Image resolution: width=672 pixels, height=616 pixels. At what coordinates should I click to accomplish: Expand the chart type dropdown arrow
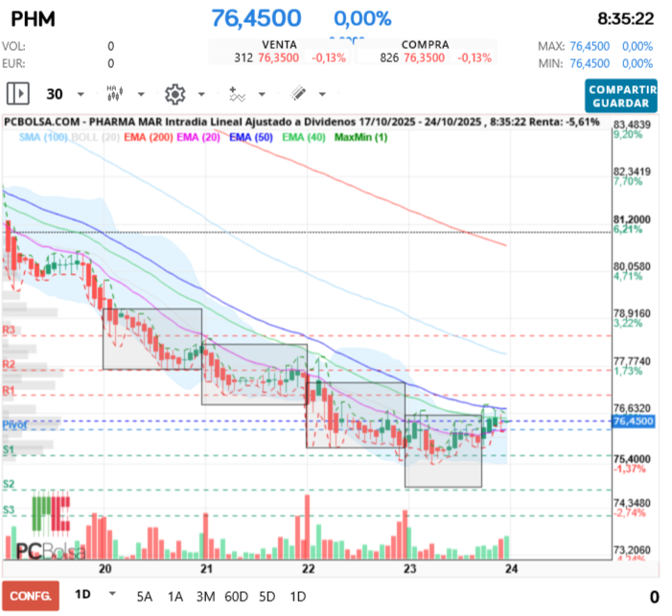point(141,94)
